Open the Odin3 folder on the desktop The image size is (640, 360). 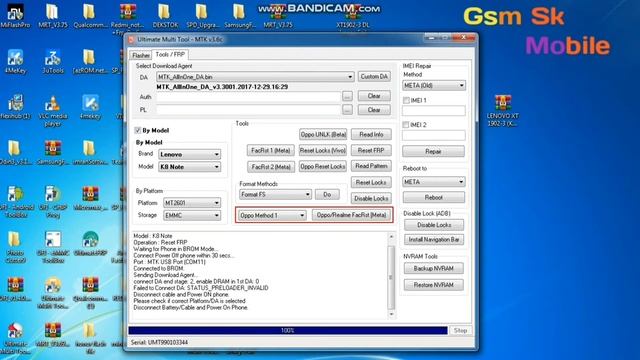tap(15, 153)
